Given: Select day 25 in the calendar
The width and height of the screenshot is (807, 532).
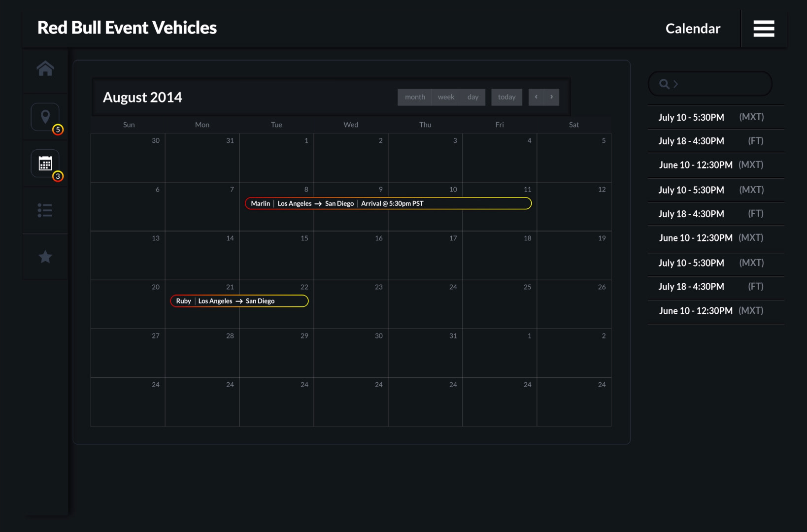Looking at the screenshot, I should 500,304.
